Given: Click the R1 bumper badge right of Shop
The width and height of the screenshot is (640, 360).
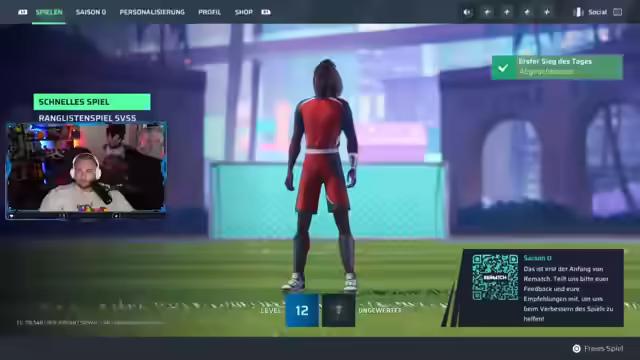Looking at the screenshot, I should (x=266, y=12).
